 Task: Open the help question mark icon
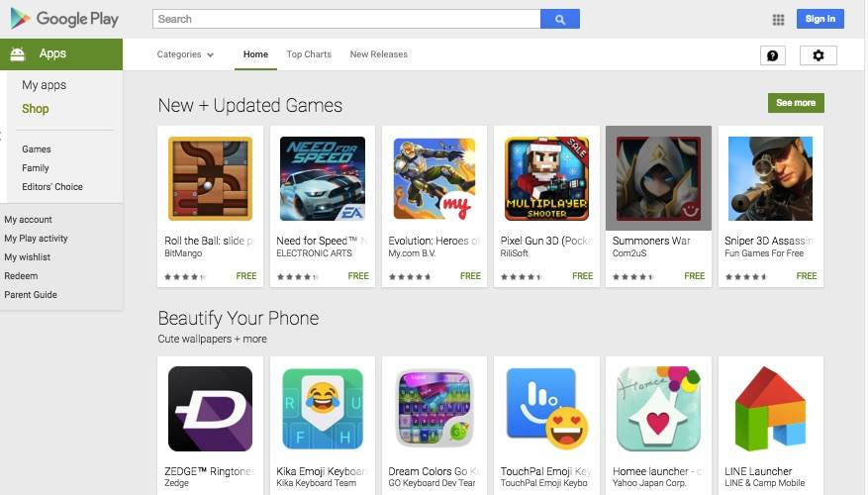(772, 55)
